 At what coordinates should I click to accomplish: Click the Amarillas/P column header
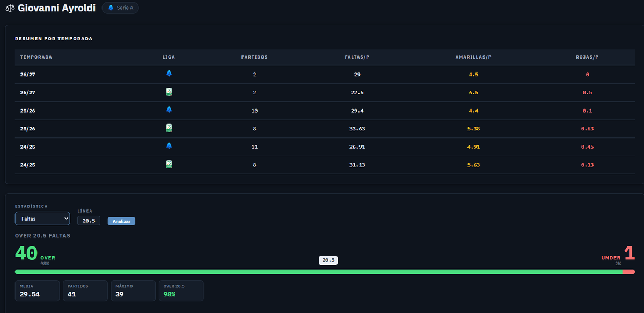(x=473, y=57)
